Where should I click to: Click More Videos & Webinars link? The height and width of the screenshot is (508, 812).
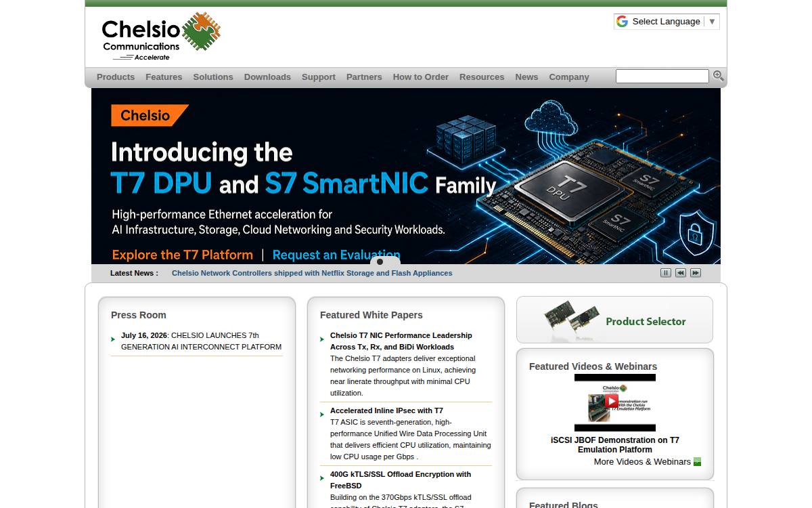point(642,462)
